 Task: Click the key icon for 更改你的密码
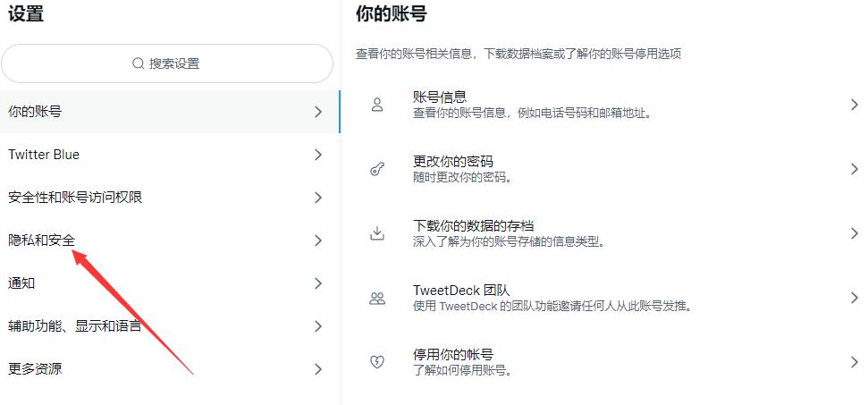[x=377, y=169]
